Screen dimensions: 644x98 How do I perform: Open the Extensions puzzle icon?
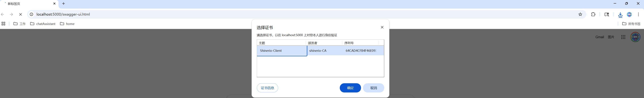coord(593,14)
